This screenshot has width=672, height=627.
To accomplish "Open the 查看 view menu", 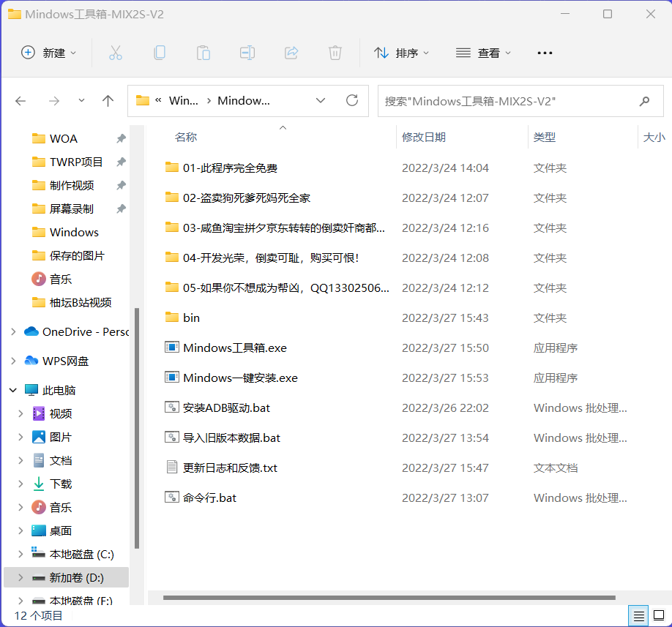I will click(483, 53).
